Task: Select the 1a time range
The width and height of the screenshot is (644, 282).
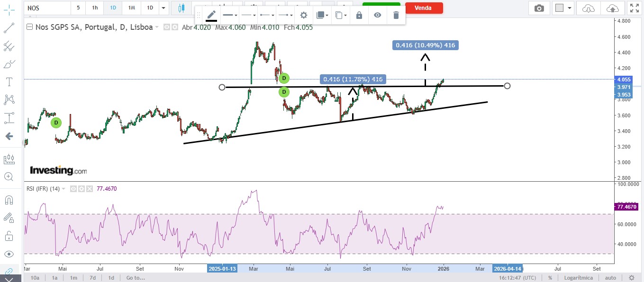Action: (55, 278)
